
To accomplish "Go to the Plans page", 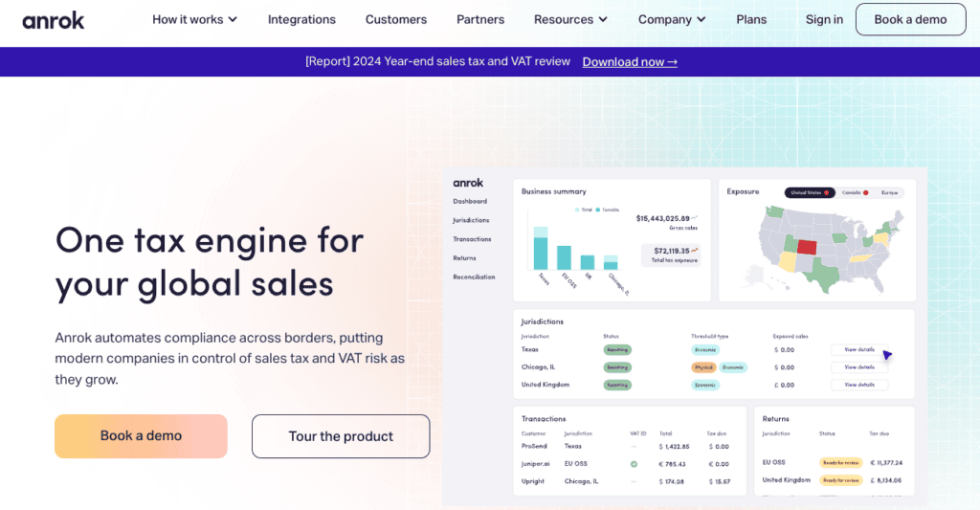I will (751, 19).
